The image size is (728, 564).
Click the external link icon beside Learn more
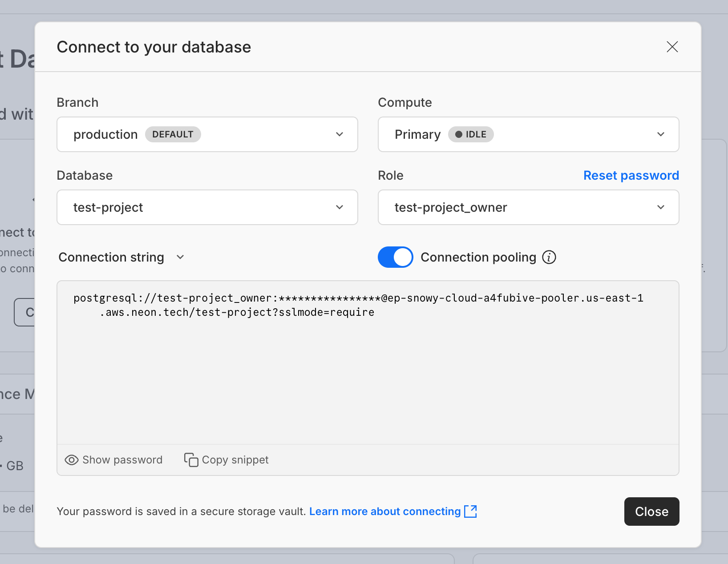coord(471,511)
